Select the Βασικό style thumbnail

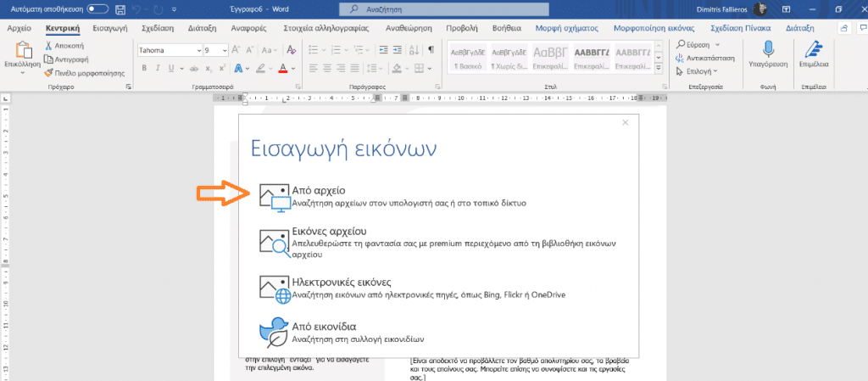(468, 58)
